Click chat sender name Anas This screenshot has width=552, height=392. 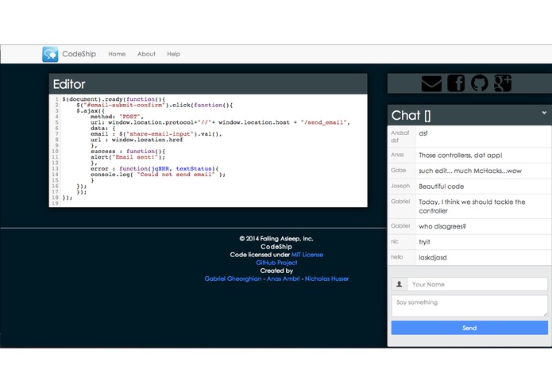397,155
